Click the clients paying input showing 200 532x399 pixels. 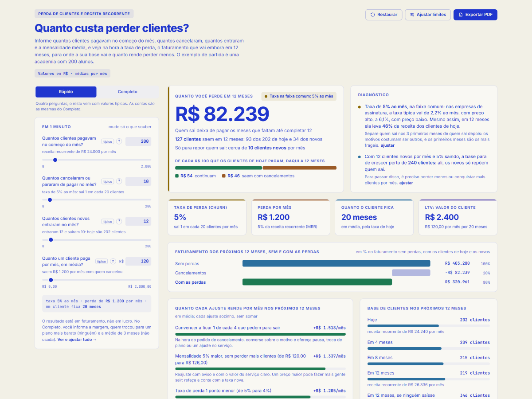138,141
